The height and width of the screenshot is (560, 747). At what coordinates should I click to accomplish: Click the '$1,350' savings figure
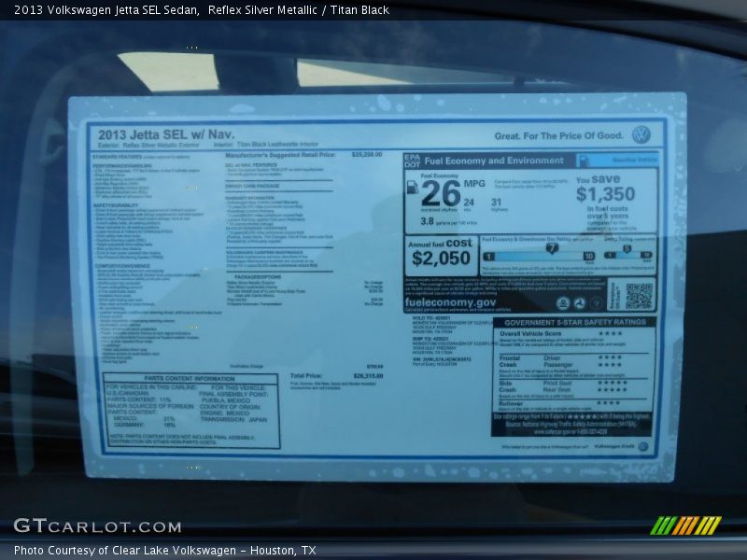(605, 194)
